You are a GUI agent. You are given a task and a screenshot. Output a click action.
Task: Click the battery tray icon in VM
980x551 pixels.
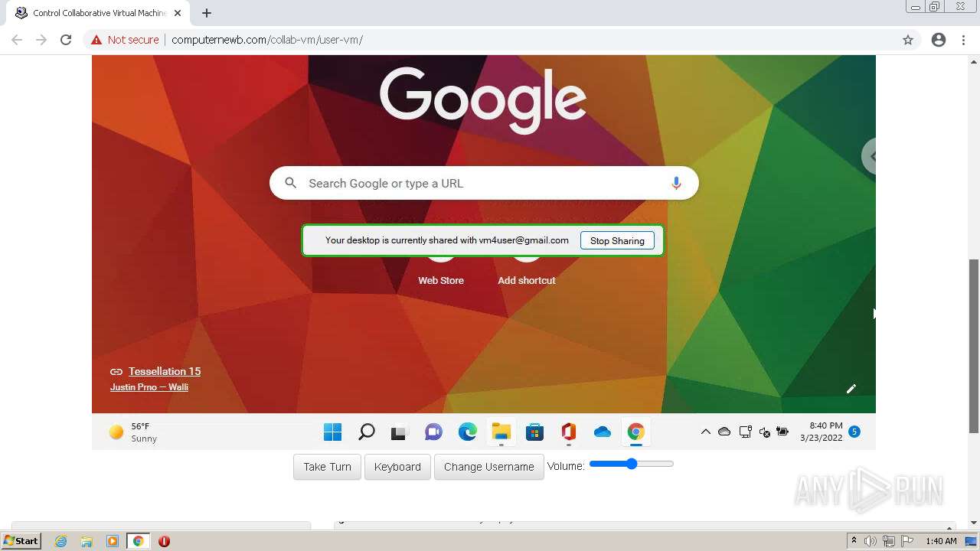(782, 432)
